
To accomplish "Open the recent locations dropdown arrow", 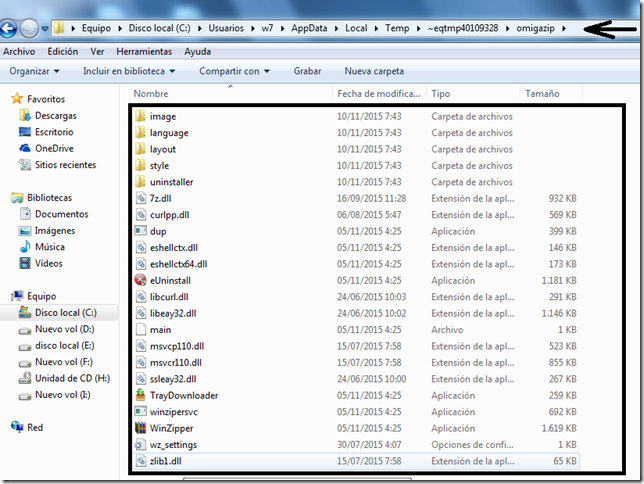I will [45, 29].
